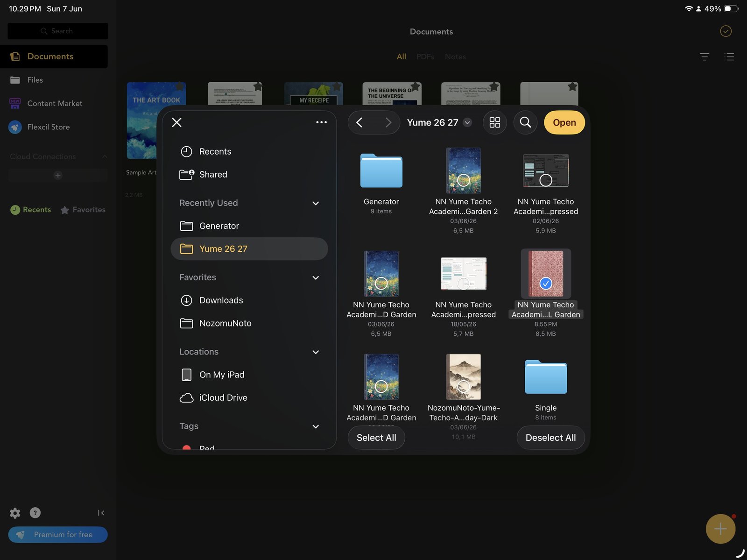Click the Deselect All button
The width and height of the screenshot is (747, 560).
coord(550,438)
